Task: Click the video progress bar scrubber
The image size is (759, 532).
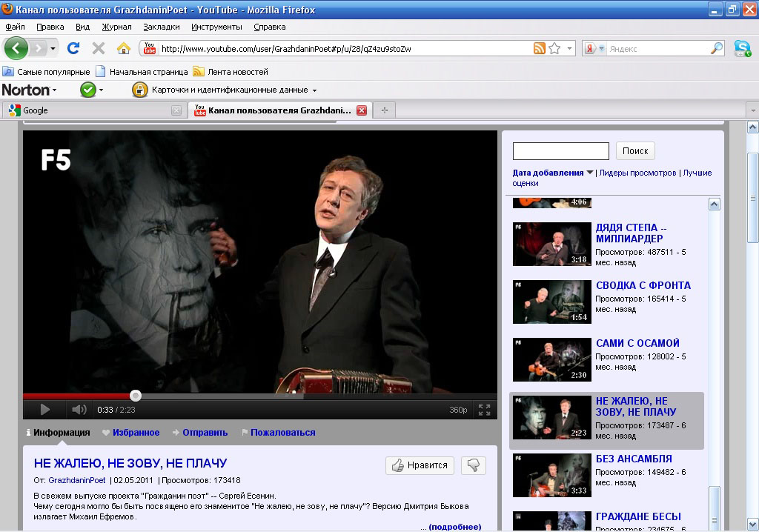Action: pyautogui.click(x=136, y=396)
